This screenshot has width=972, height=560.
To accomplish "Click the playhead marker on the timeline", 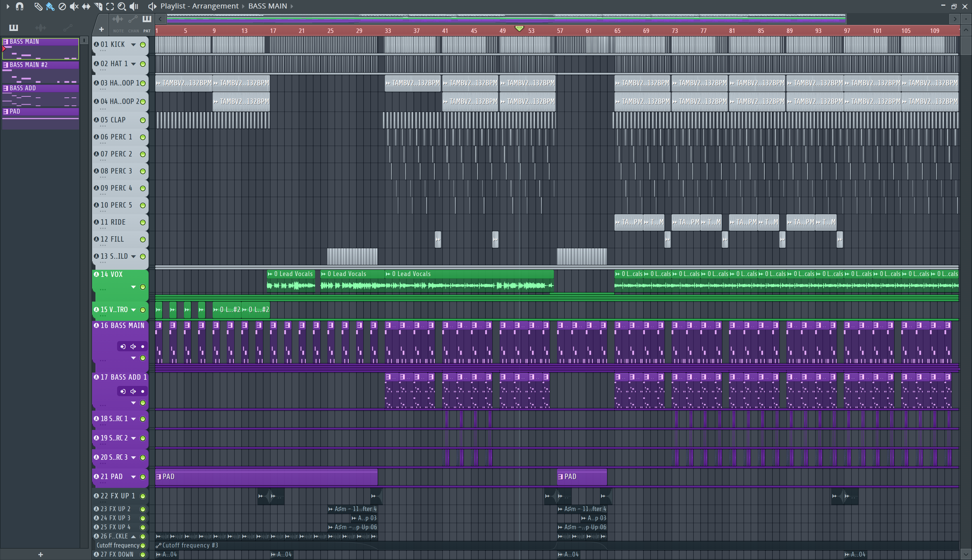I will pos(519,29).
